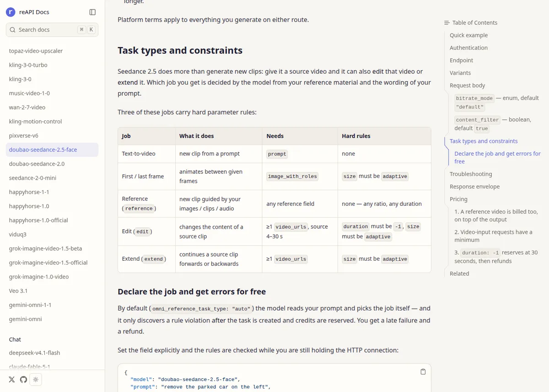
Task: Go to Variants section
Action: (x=460, y=73)
